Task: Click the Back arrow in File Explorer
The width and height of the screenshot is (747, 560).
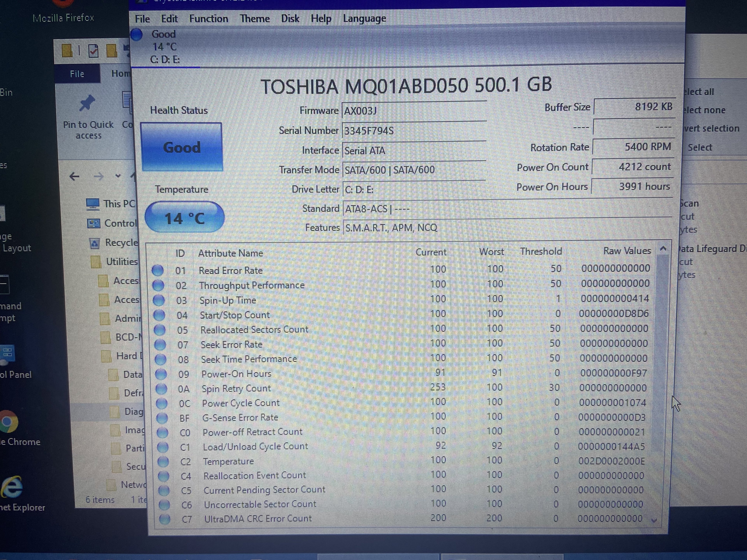Action: coord(74,176)
